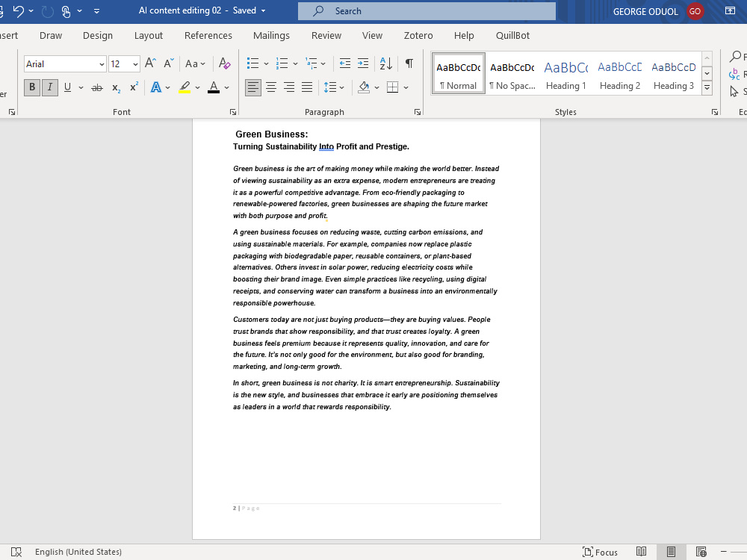Apply the Heading 2 style
This screenshot has width=747, height=560.
point(620,73)
